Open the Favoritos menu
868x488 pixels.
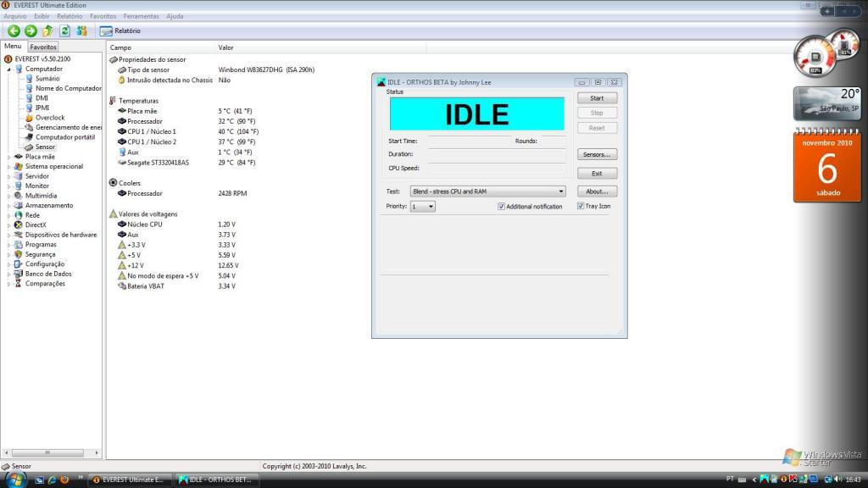point(103,16)
